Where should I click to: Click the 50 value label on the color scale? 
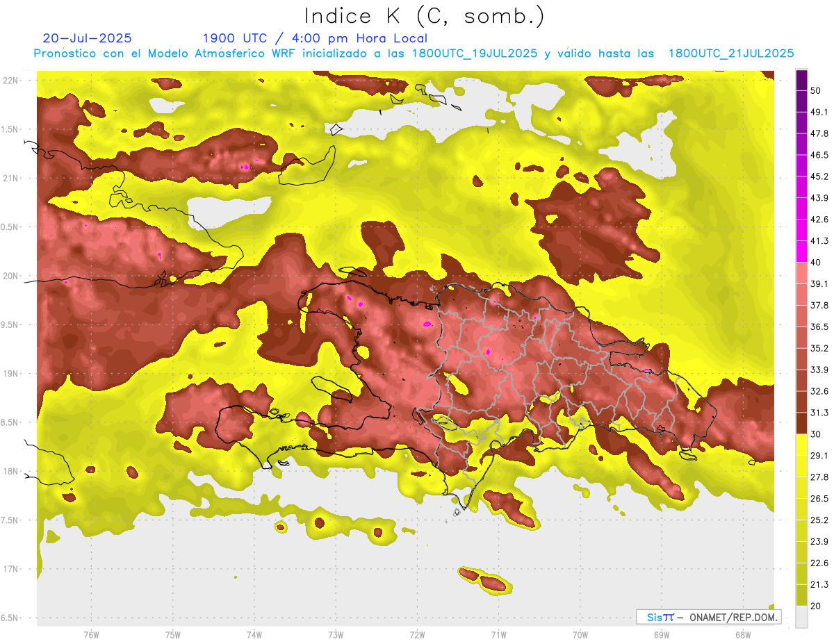coord(815,90)
